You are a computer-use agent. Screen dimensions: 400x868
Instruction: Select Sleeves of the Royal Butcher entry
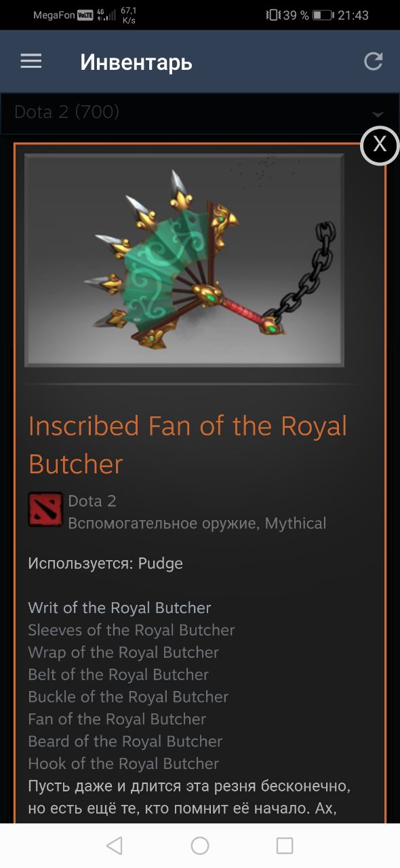pos(132,630)
